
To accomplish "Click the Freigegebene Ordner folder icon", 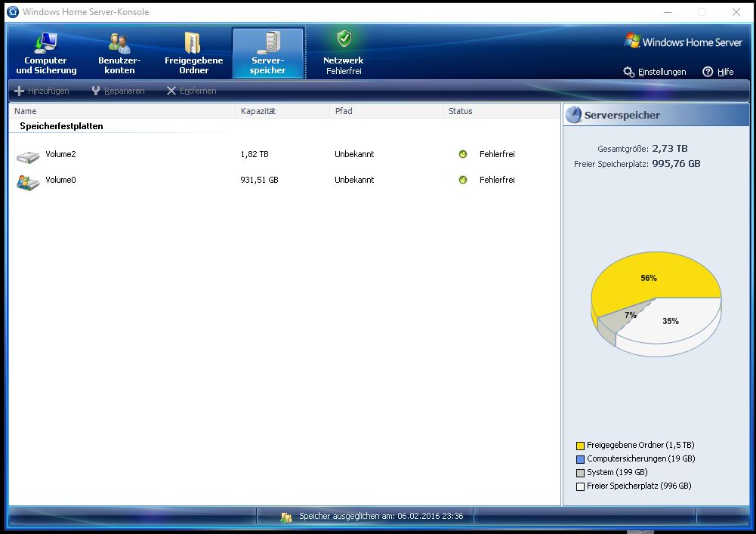I will [x=193, y=42].
